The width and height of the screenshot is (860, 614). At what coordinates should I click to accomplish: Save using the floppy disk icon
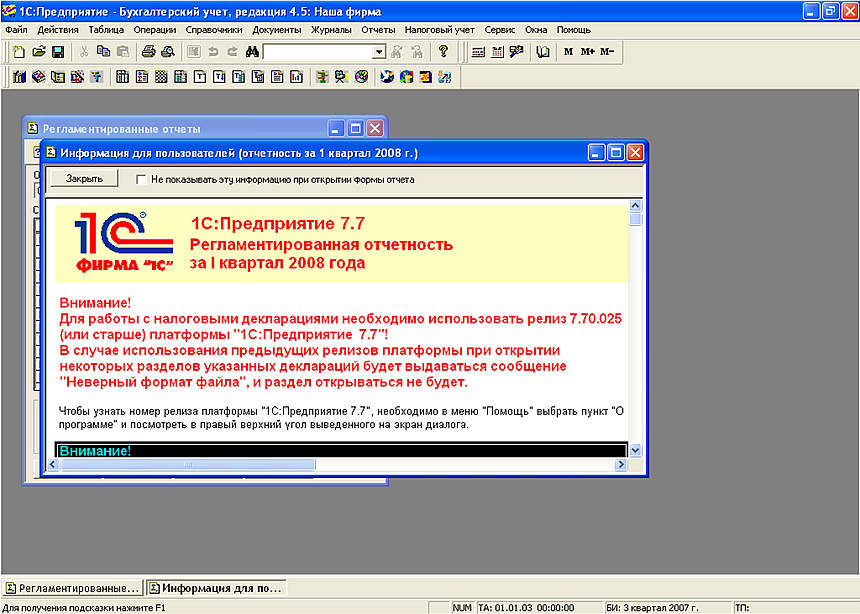click(58, 52)
